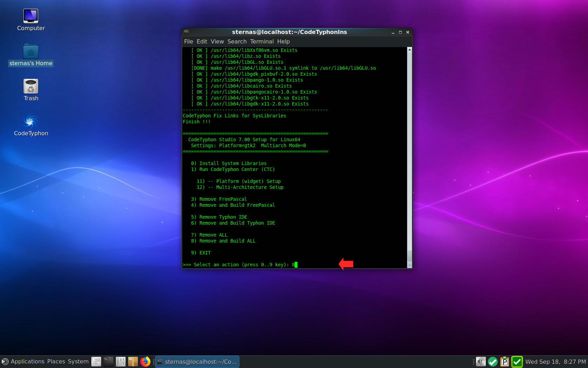Open the MATE Applications menu
The height and width of the screenshot is (368, 588).
pyautogui.click(x=23, y=361)
